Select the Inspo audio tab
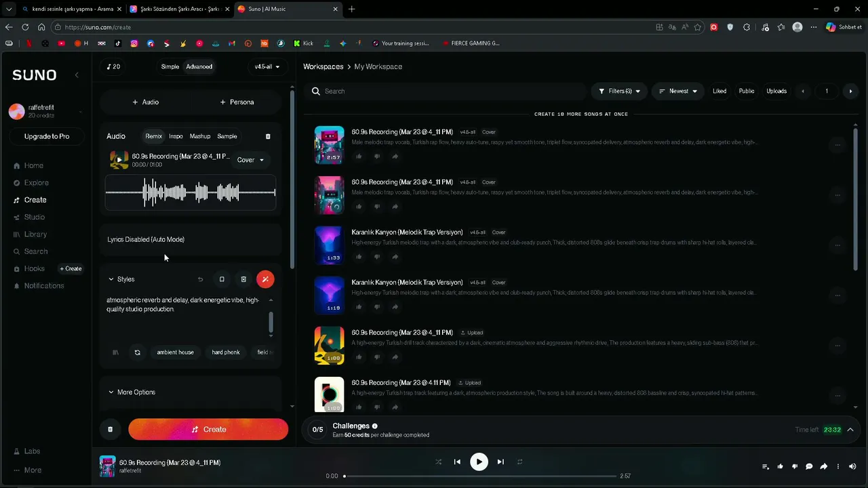 pos(176,136)
